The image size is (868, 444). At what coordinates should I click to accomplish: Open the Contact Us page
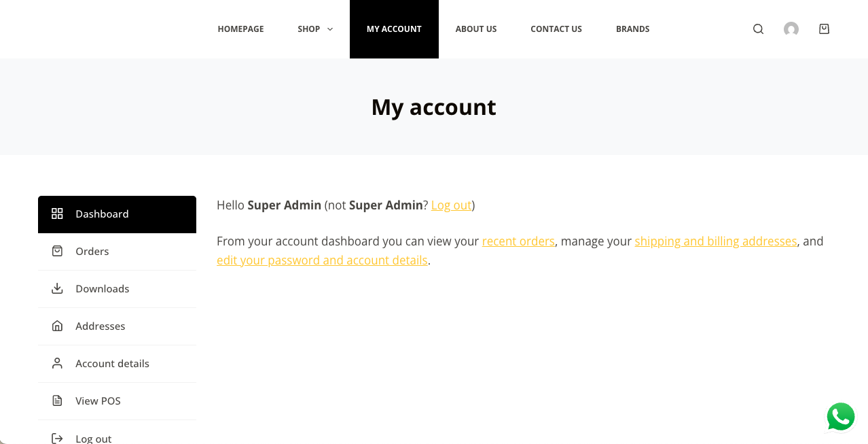click(556, 29)
